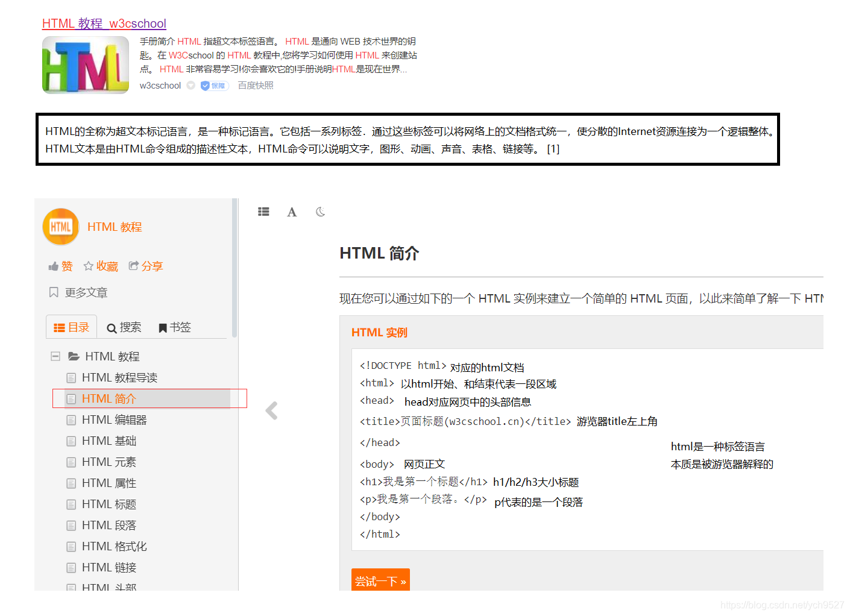Image resolution: width=850 pixels, height=616 pixels.
Task: Open HTML 段落 chapter
Action: point(109,525)
